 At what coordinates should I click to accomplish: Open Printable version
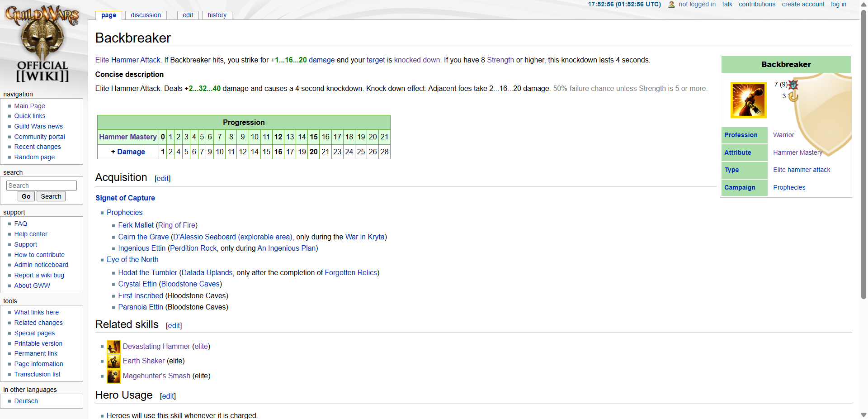(x=38, y=343)
